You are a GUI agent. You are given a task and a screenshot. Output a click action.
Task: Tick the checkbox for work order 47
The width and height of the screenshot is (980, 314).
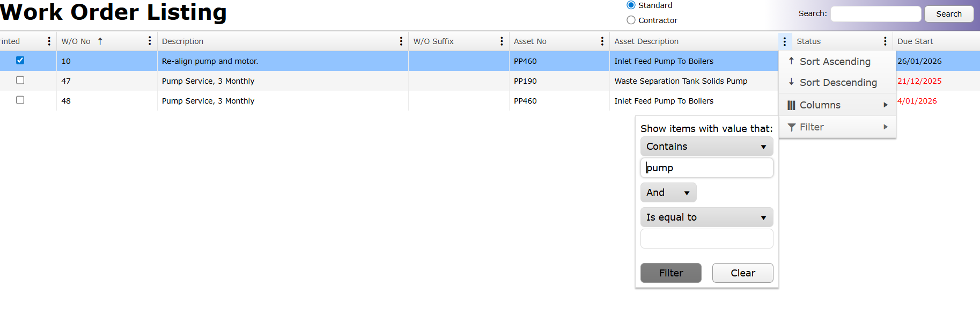20,81
